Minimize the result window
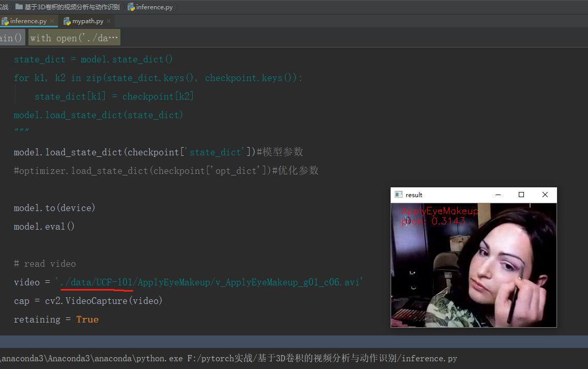588x369 pixels. 498,195
